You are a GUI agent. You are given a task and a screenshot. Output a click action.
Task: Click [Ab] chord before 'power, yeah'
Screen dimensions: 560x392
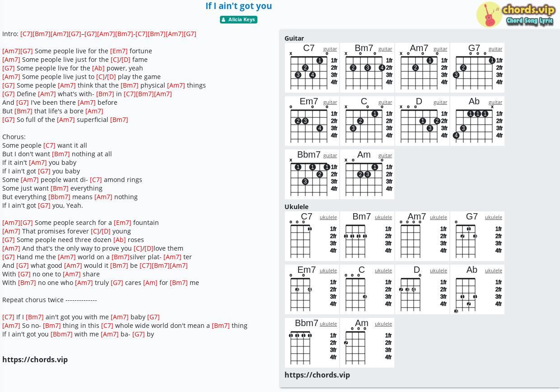coord(98,68)
